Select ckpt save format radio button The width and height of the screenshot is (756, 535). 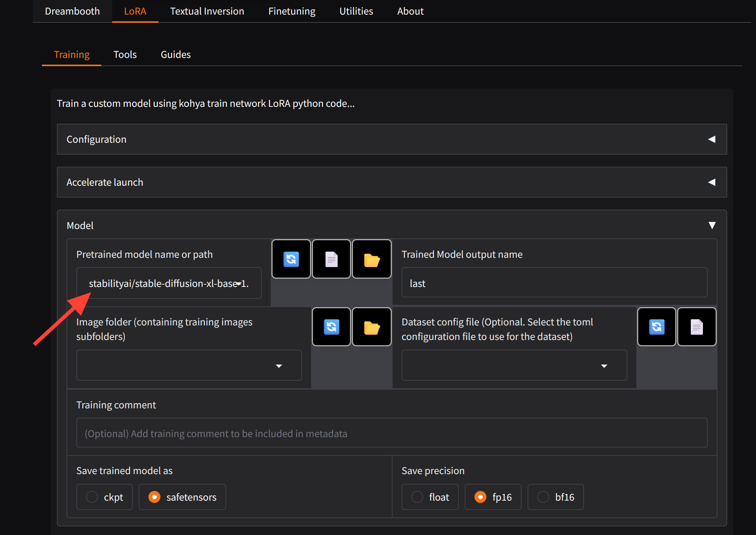click(x=92, y=497)
